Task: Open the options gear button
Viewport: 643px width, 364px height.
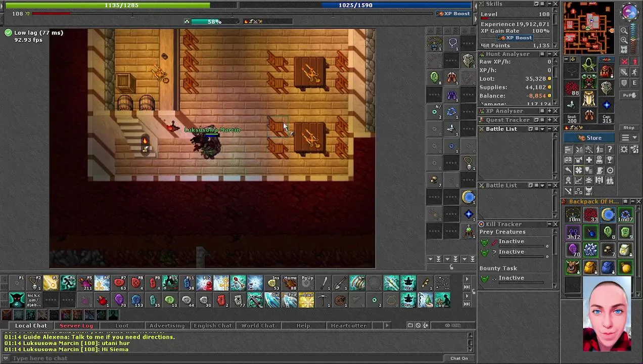Action: coord(624,149)
